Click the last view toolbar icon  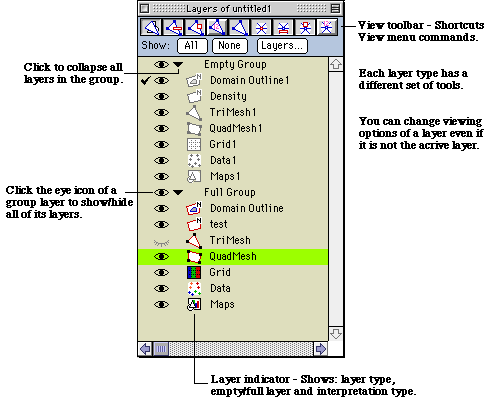pos(326,27)
